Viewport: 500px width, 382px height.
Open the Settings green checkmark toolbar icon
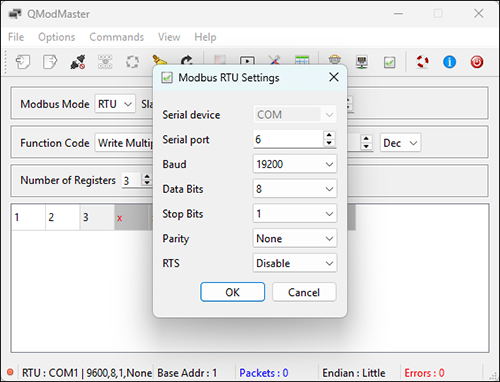coord(389,62)
